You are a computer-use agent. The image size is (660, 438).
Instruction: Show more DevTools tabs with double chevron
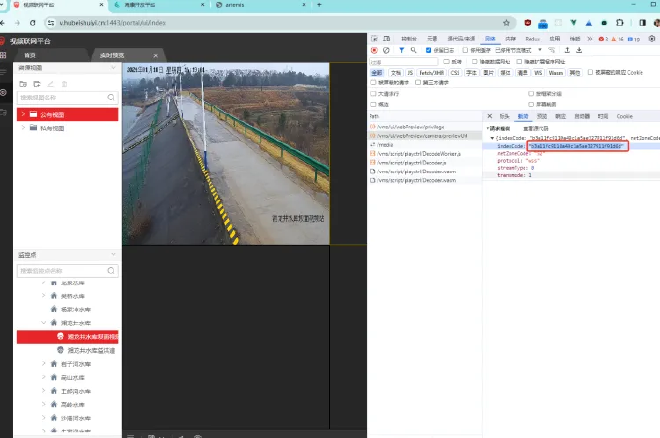point(590,39)
